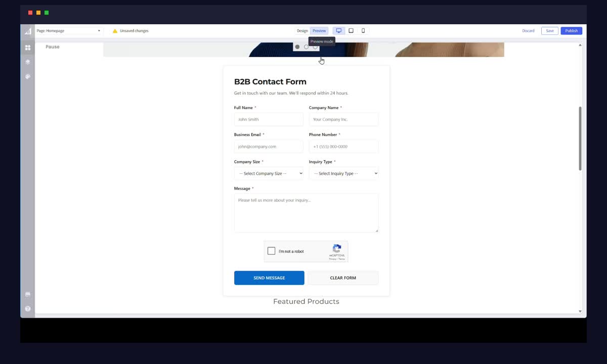Screen dimensions: 607x364
Task: Click the site builder logo icon
Action: click(x=28, y=31)
